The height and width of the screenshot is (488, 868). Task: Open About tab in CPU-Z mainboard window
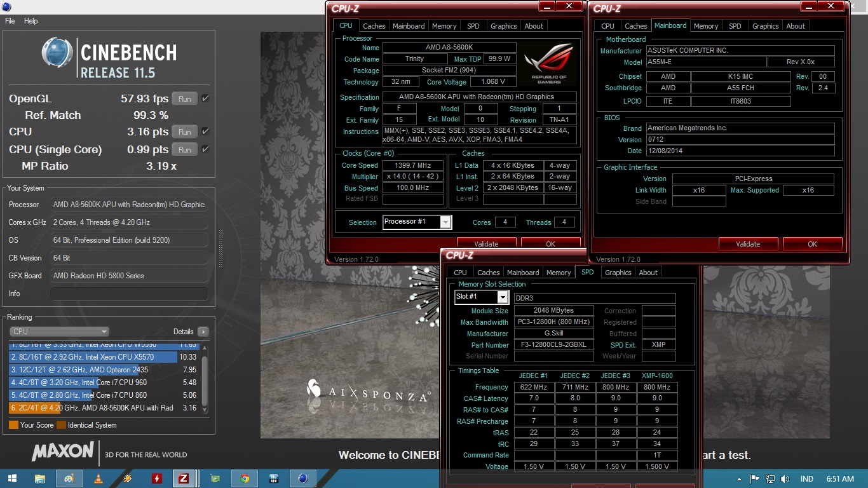coord(796,26)
